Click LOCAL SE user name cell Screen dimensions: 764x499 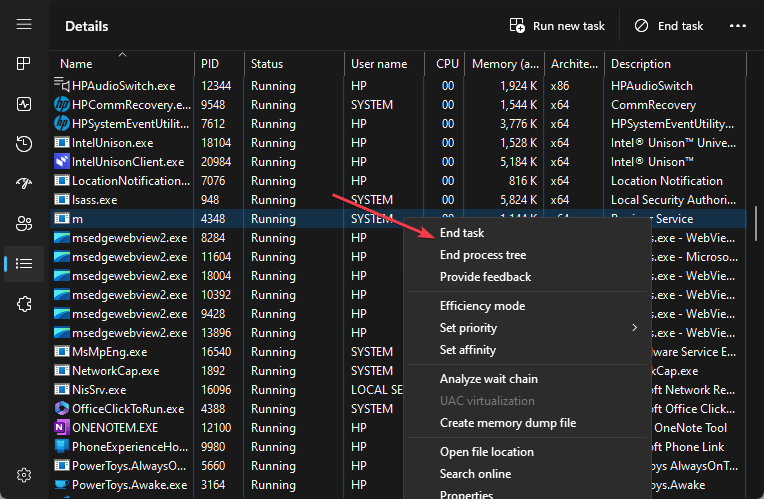coord(377,390)
